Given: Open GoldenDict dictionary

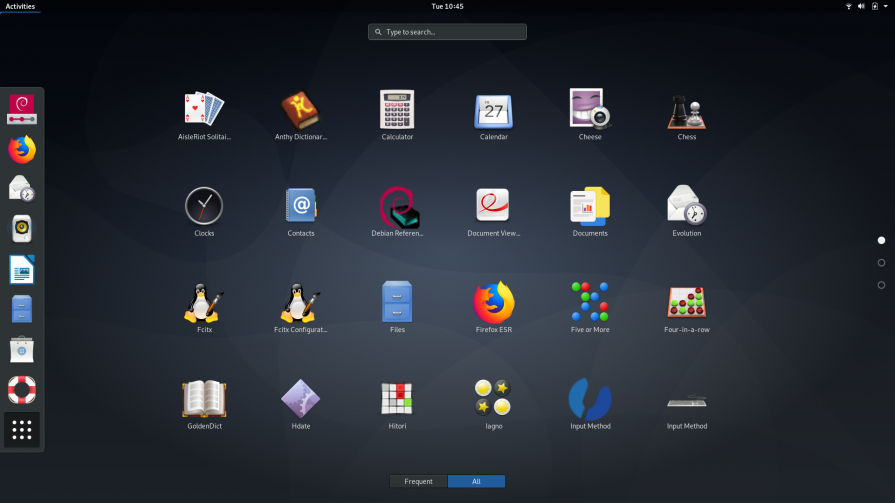Looking at the screenshot, I should pyautogui.click(x=204, y=404).
